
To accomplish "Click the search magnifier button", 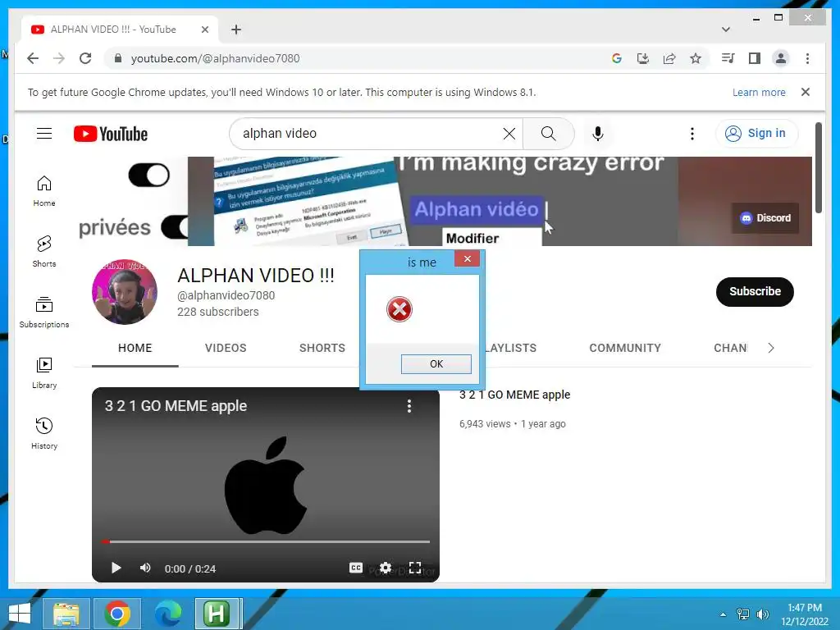I will click(x=549, y=134).
